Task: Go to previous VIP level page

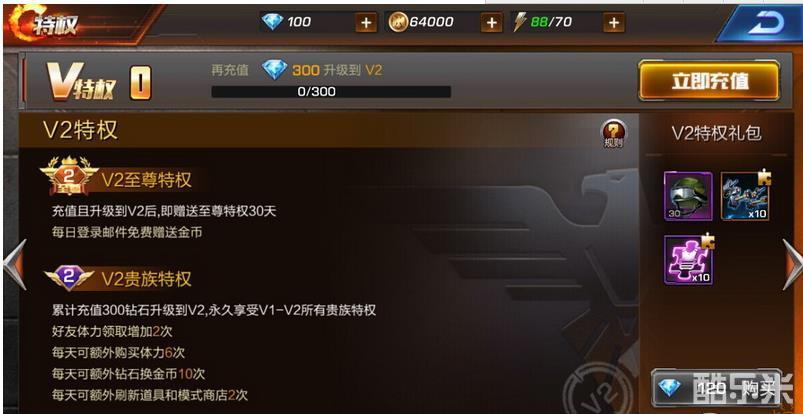Action: pos(14,264)
